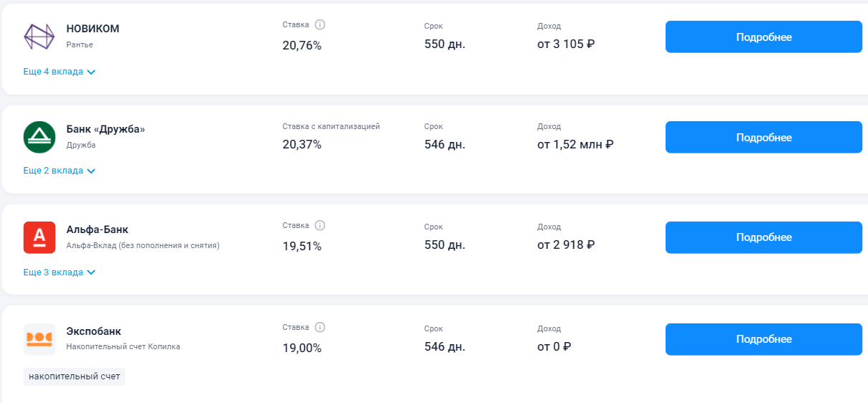The image size is (868, 403).
Task: Expand 'Еще 2 вклада' under Банк «Дружба»
Action: tap(60, 171)
